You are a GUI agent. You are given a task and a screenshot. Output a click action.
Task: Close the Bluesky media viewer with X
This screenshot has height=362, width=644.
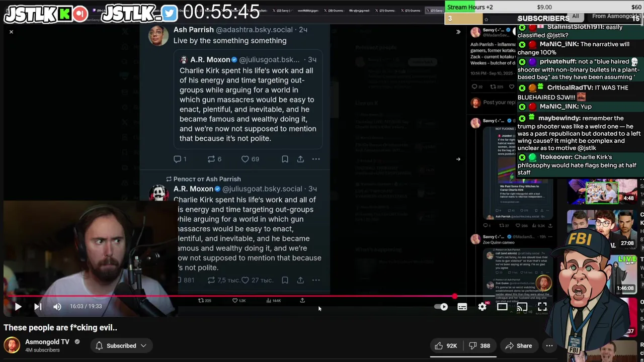pos(11,32)
